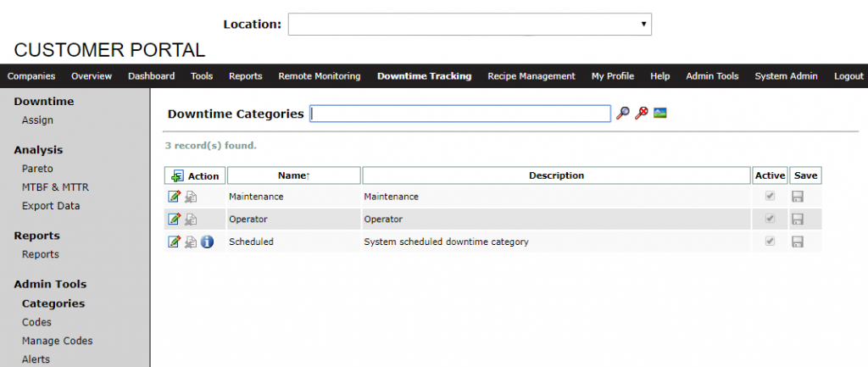Go to Manage Codes in the sidebar
The image size is (868, 367).
[58, 341]
